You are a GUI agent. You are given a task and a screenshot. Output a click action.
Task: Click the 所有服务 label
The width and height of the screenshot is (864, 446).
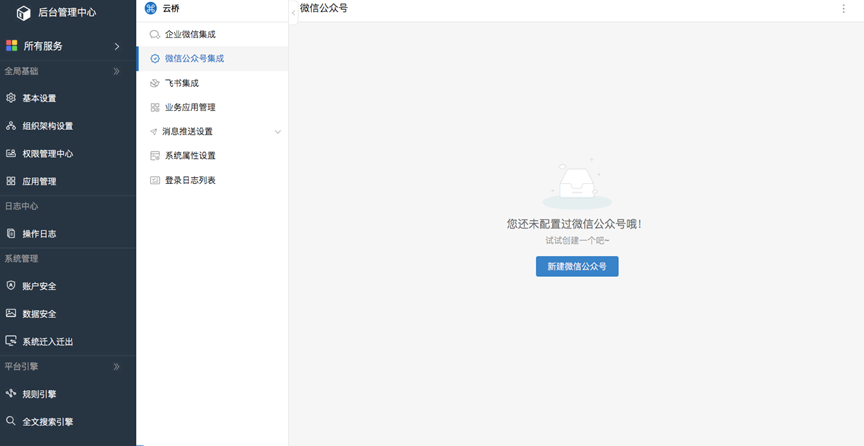[43, 46]
